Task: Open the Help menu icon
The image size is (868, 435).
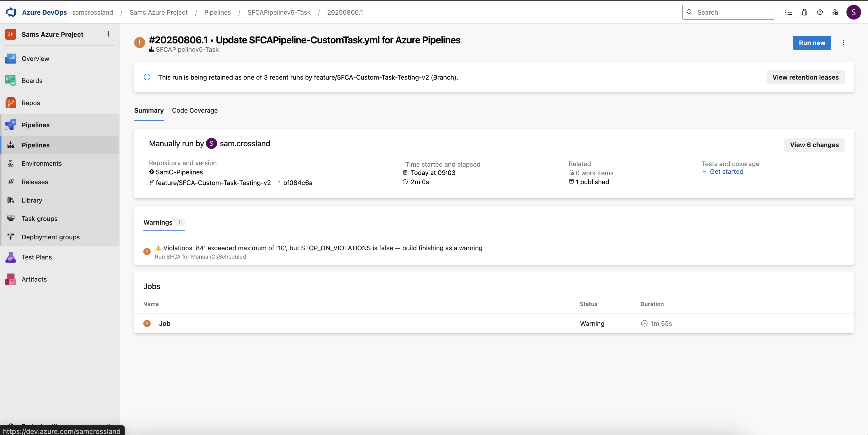Action: (x=820, y=12)
